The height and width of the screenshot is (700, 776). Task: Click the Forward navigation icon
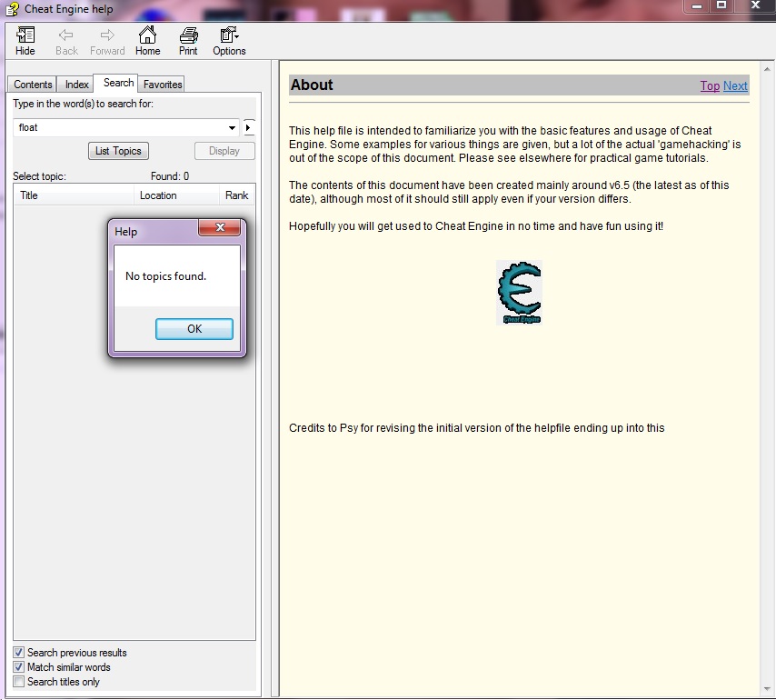click(x=106, y=40)
